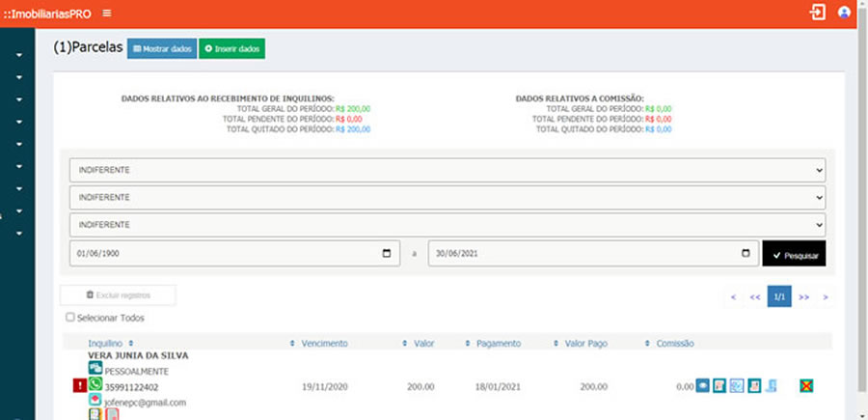Click the green WhatsApp icon
868x420 pixels.
[x=95, y=384]
